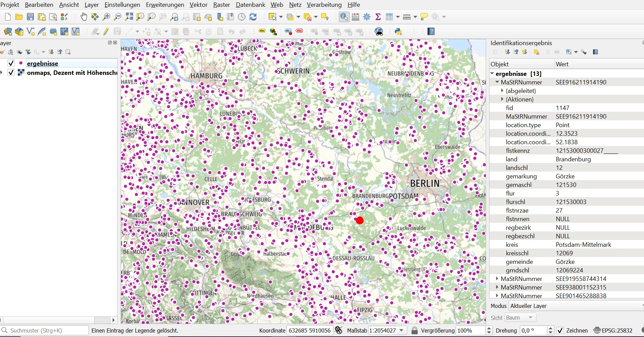The height and width of the screenshot is (337, 644).
Task: Open the Python console
Action: pos(398,31)
